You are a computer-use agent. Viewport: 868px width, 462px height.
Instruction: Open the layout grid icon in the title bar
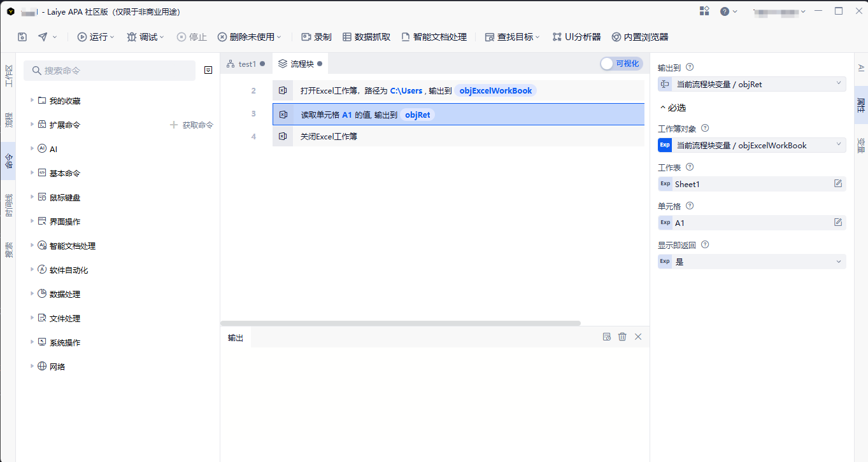coord(704,11)
